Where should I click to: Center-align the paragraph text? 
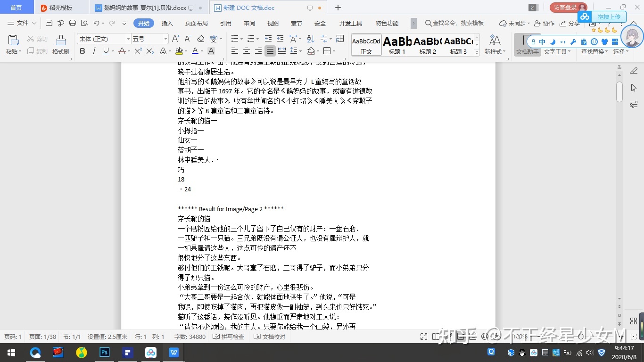click(x=246, y=51)
